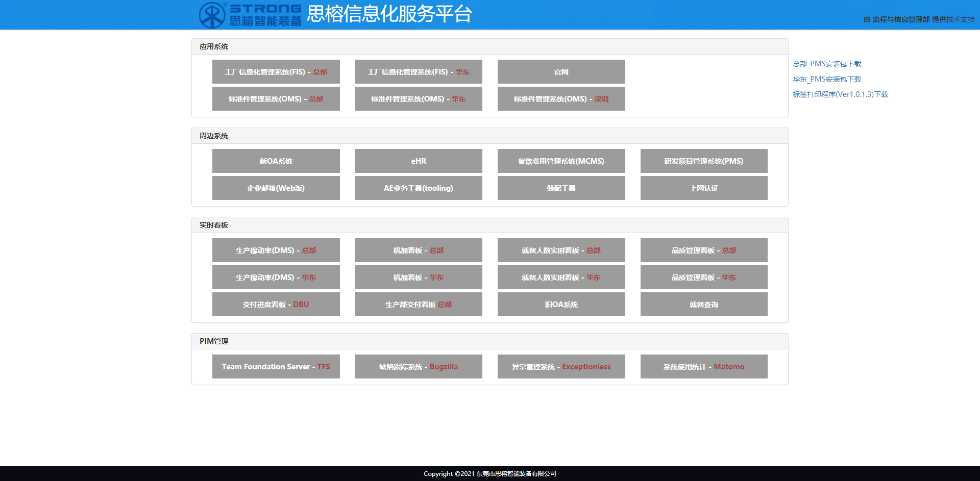Open 缺陷跟踪系统 - Bugzilla
The width and height of the screenshot is (980, 481).
[x=419, y=367]
